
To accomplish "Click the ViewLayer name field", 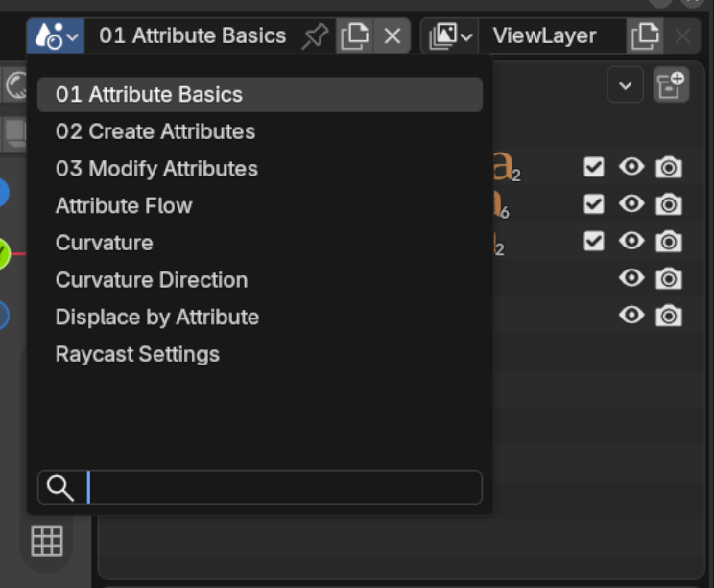I will click(553, 35).
